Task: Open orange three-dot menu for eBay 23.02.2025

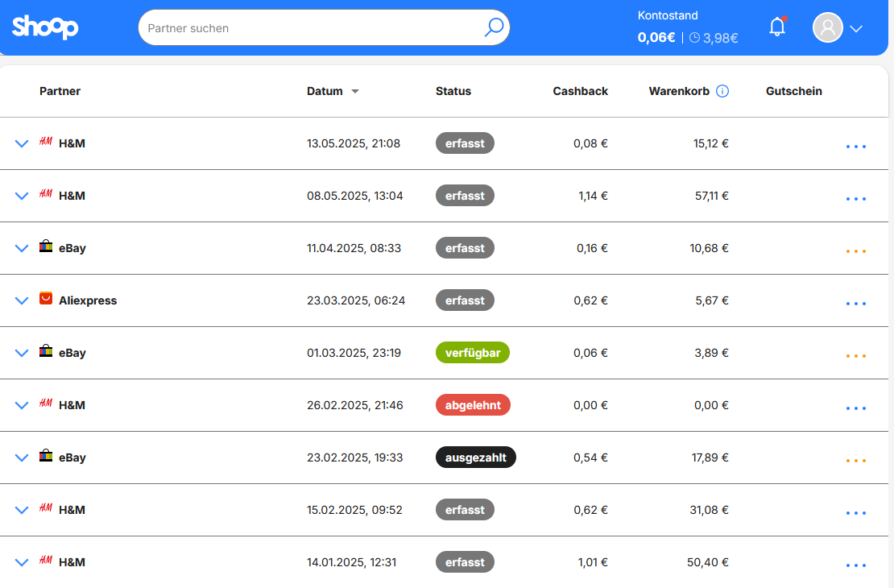Action: tap(856, 461)
